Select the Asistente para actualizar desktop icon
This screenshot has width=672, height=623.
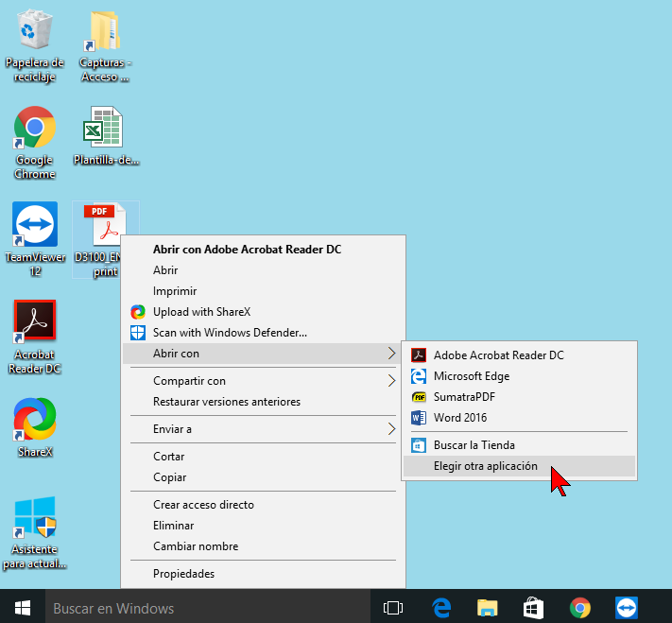(x=35, y=532)
